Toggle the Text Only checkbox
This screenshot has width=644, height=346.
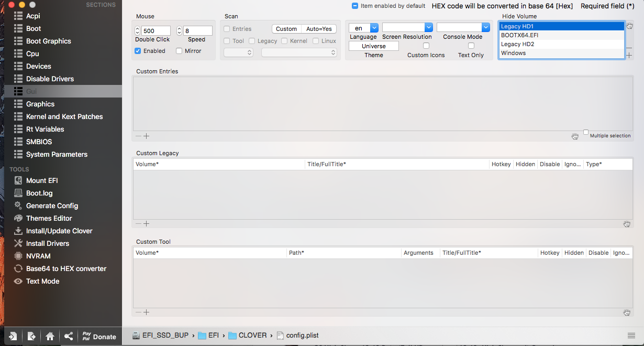point(471,46)
